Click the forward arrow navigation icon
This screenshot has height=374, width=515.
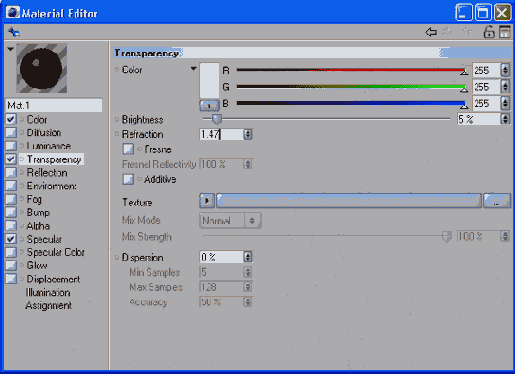click(x=447, y=32)
